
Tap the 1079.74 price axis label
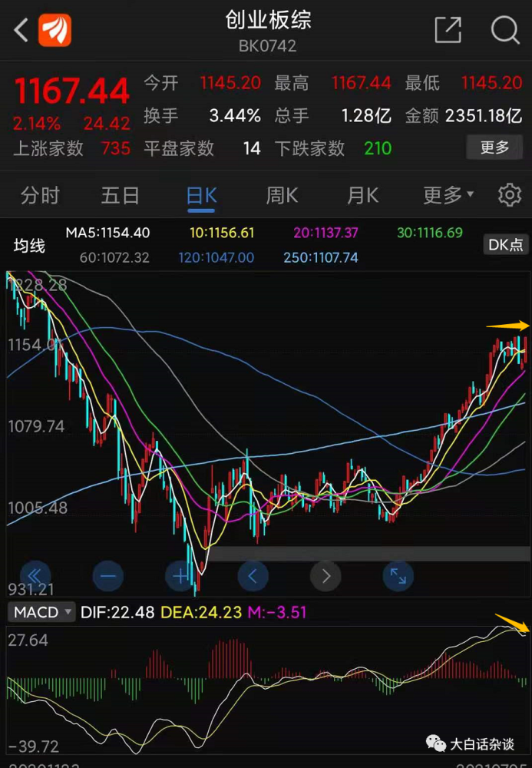click(x=36, y=426)
